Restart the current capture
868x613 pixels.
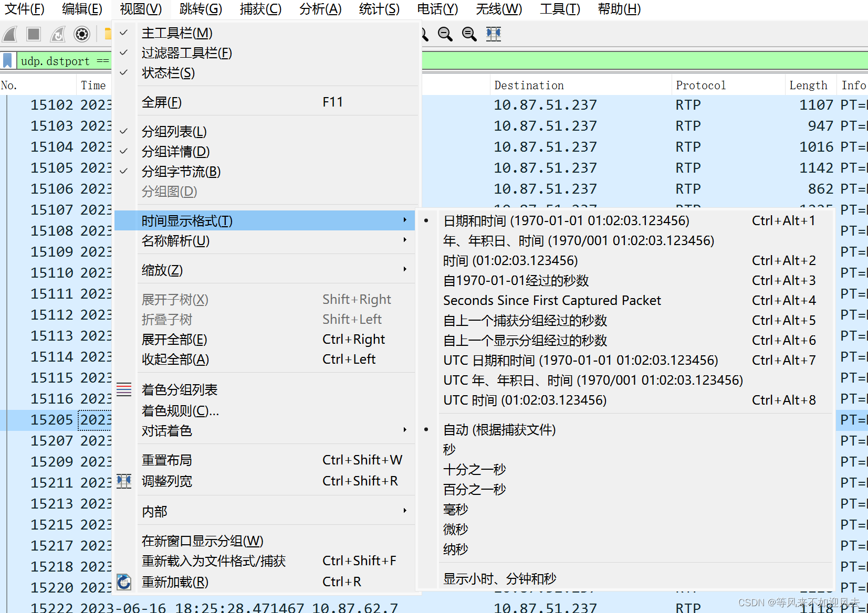(57, 34)
